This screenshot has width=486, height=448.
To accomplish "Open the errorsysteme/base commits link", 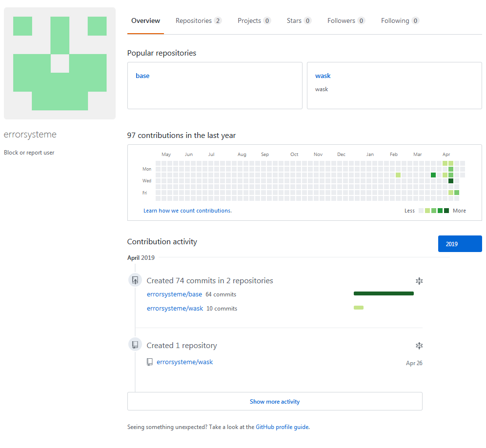I will (x=174, y=294).
